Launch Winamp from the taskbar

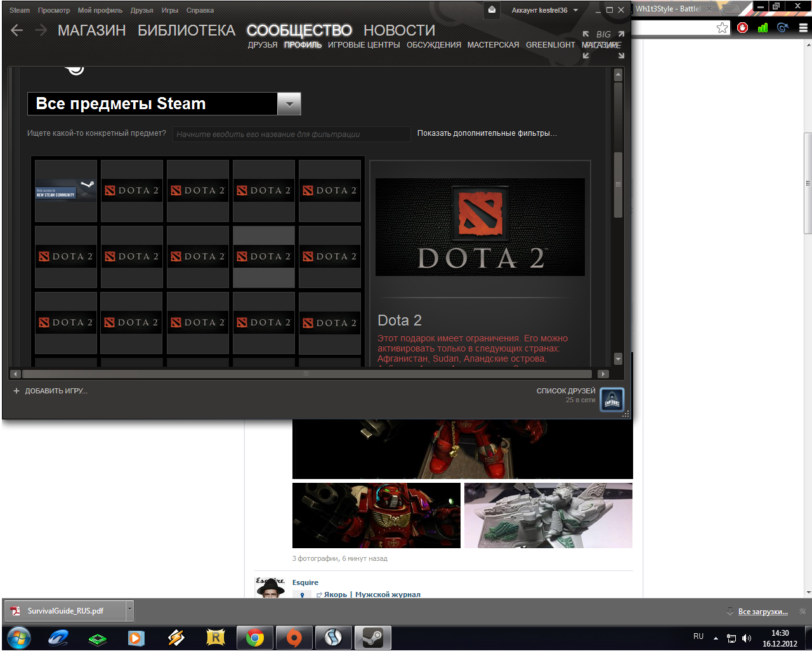(176, 638)
